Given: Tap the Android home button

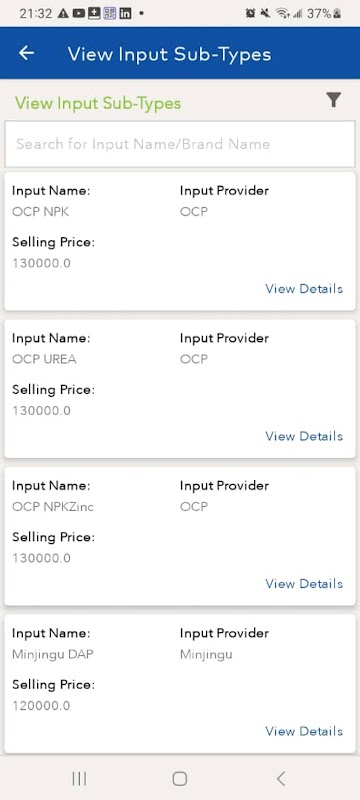Looking at the screenshot, I should [179, 779].
